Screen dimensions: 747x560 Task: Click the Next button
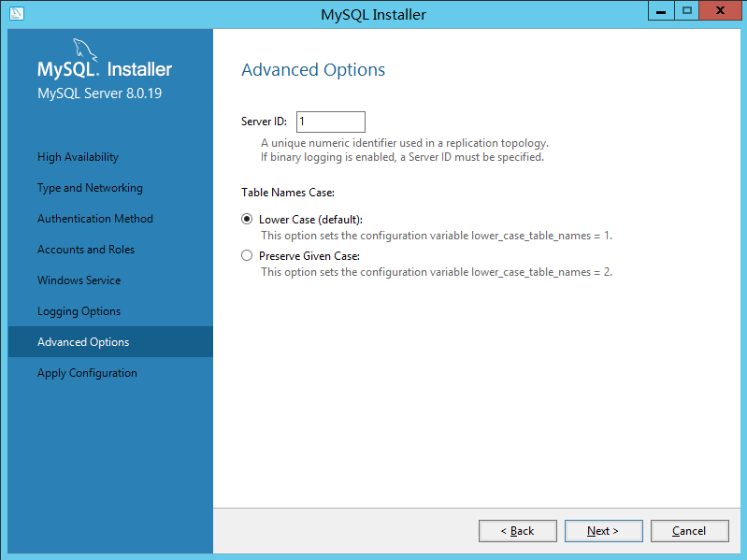pos(604,531)
